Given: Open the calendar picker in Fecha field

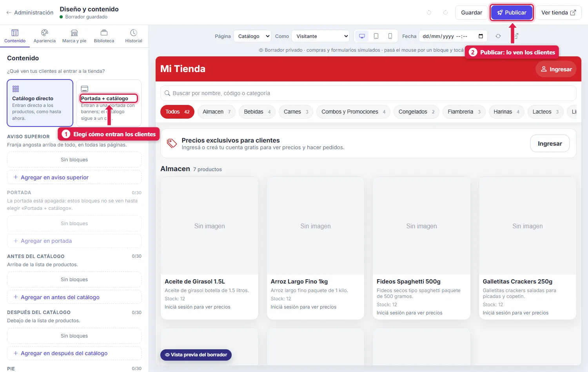Looking at the screenshot, I should (x=481, y=36).
